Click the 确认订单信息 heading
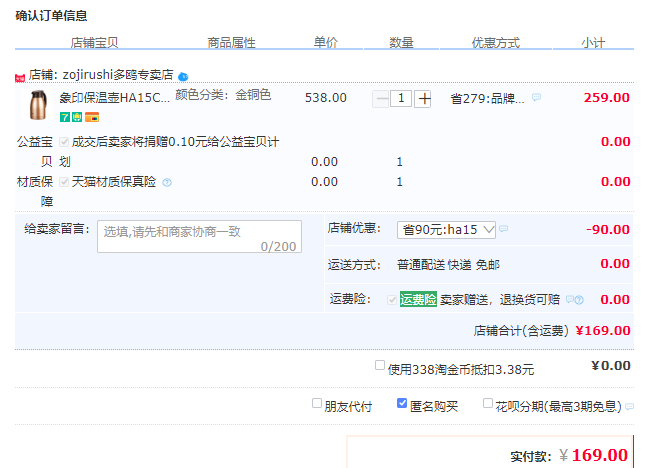Viewport: 653px width, 468px height. [x=51, y=16]
